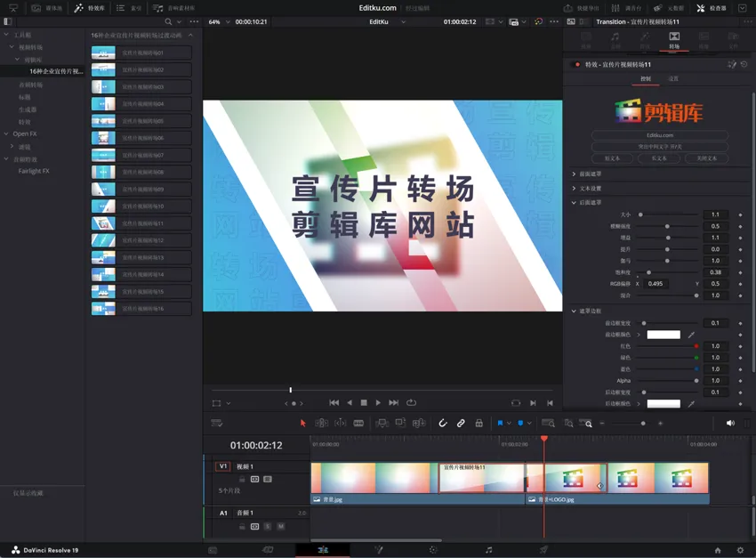Toggle the linked selection chain icon
756x558 pixels.
pyautogui.click(x=461, y=424)
